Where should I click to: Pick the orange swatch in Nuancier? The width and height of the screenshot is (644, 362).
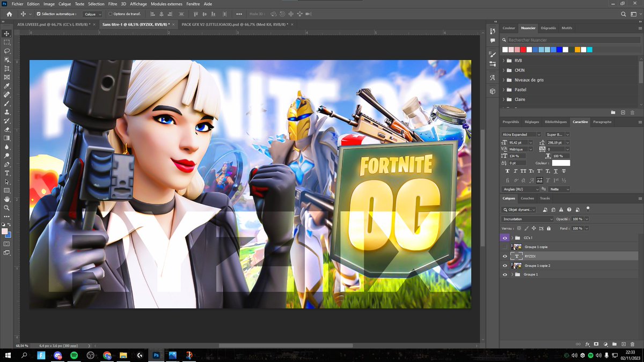pos(577,50)
